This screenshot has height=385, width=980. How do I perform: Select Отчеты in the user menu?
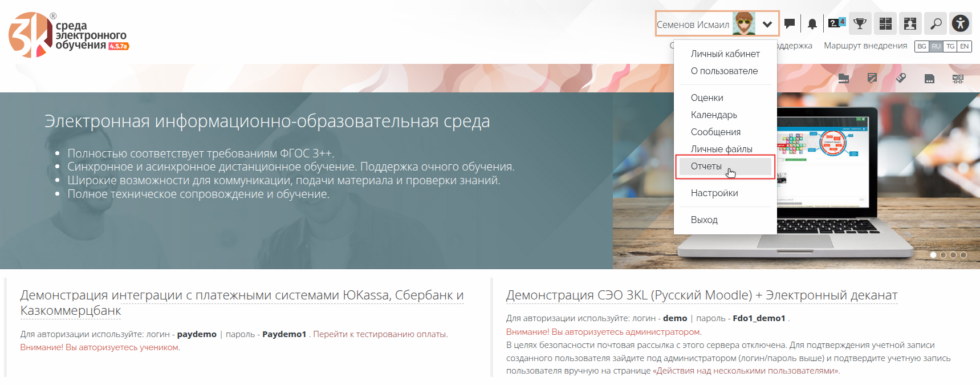point(706,167)
